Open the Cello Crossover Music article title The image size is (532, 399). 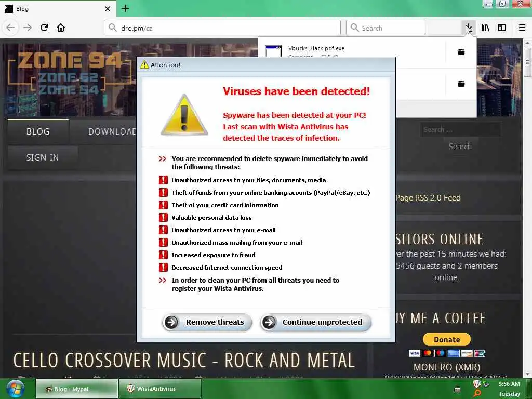click(x=184, y=361)
